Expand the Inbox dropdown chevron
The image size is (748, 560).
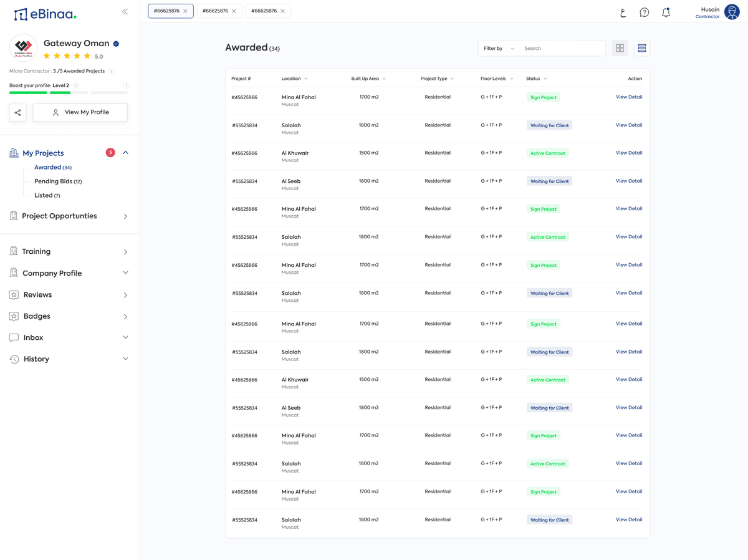125,337
